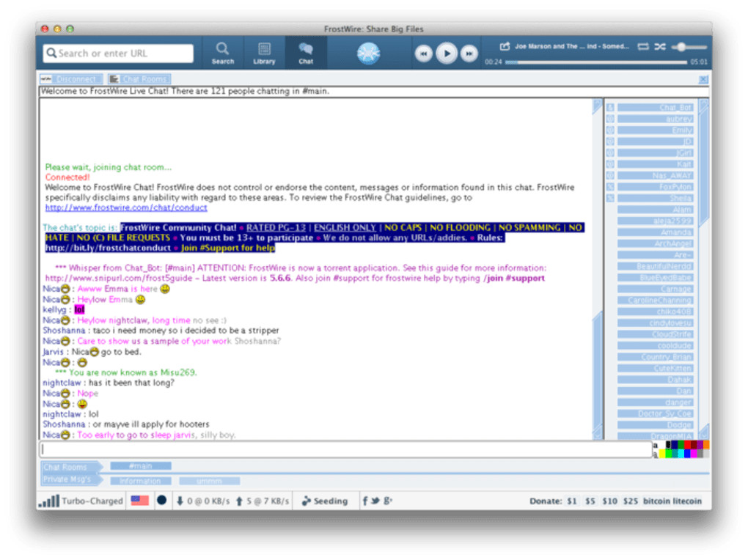Select the #main chat room tab
Viewport: 748px width, 560px height.
141,465
